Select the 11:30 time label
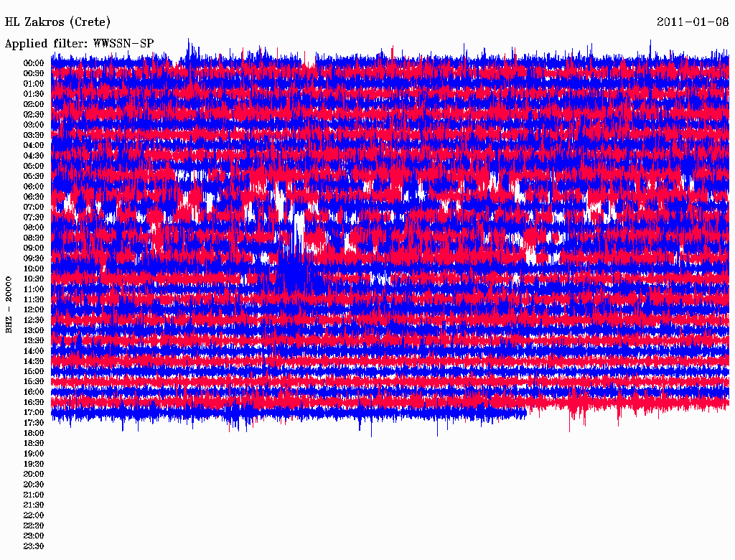This screenshot has height=560, width=735. 34,299
